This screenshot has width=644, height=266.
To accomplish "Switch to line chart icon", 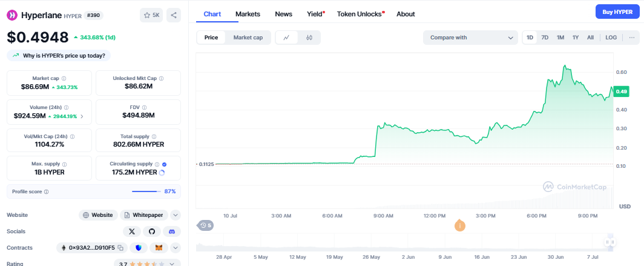I will point(287,38).
